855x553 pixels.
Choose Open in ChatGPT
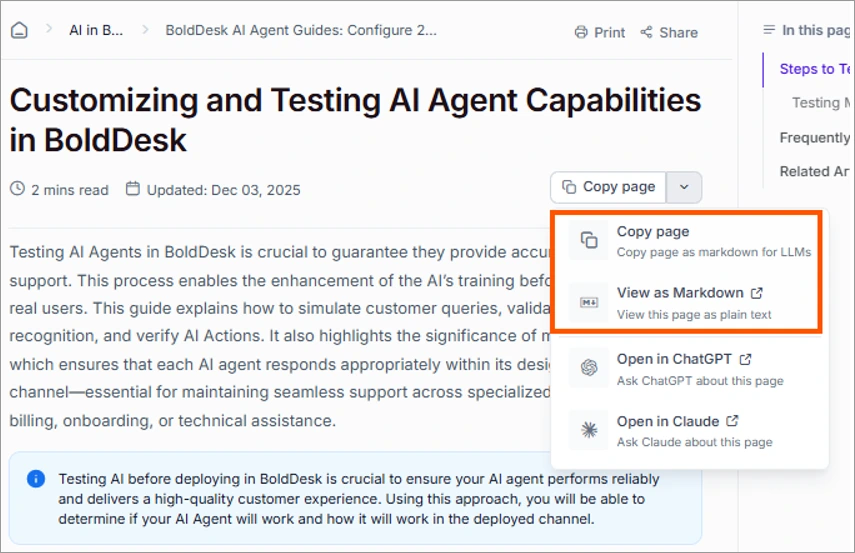pos(674,359)
